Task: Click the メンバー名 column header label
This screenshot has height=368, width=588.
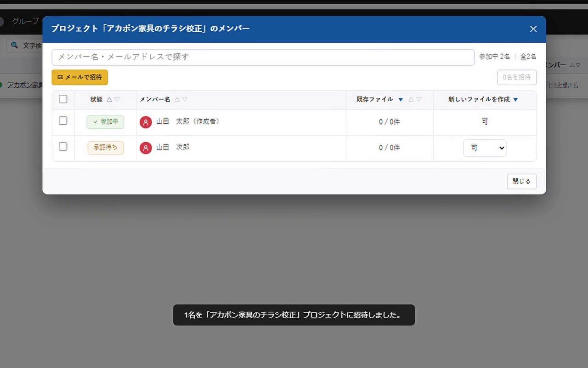Action: (x=155, y=99)
